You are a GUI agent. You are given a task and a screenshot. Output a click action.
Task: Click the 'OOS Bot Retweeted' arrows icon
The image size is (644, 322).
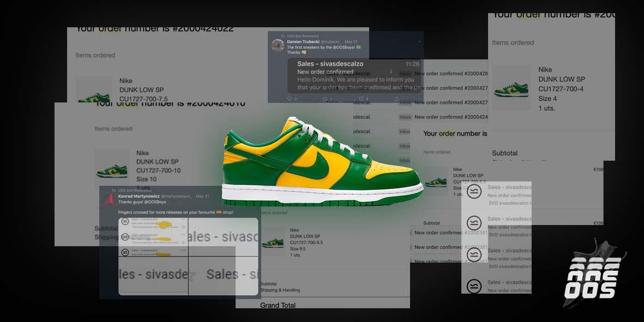pyautogui.click(x=283, y=36)
